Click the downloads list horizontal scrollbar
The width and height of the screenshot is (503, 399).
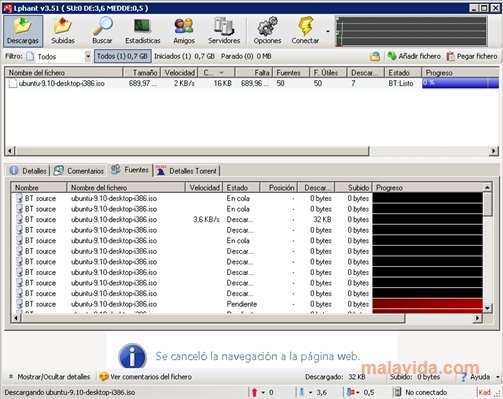pyautogui.click(x=192, y=151)
